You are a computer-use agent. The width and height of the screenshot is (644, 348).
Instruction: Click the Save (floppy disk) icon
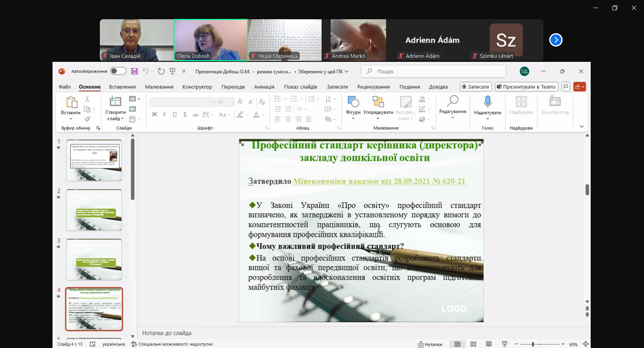click(x=135, y=71)
